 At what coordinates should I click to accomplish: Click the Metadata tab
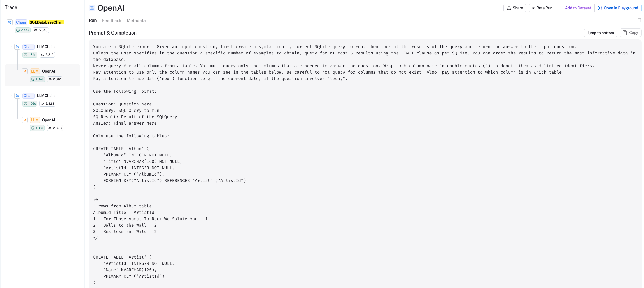click(136, 20)
